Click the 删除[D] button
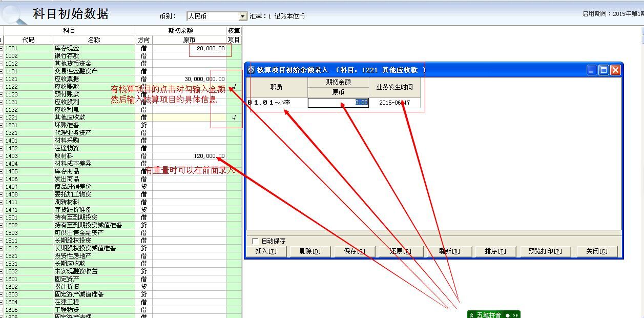 tap(309, 252)
